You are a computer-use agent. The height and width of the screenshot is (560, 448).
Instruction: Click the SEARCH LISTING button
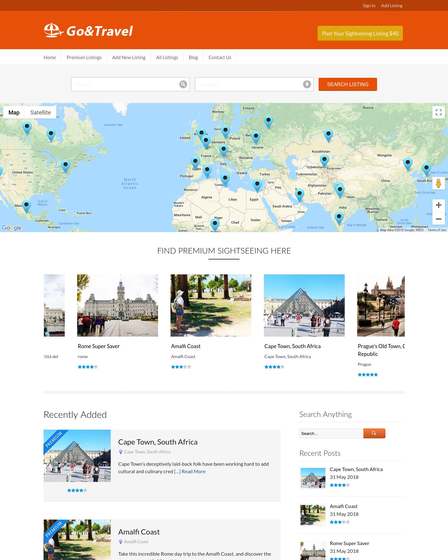click(x=348, y=84)
